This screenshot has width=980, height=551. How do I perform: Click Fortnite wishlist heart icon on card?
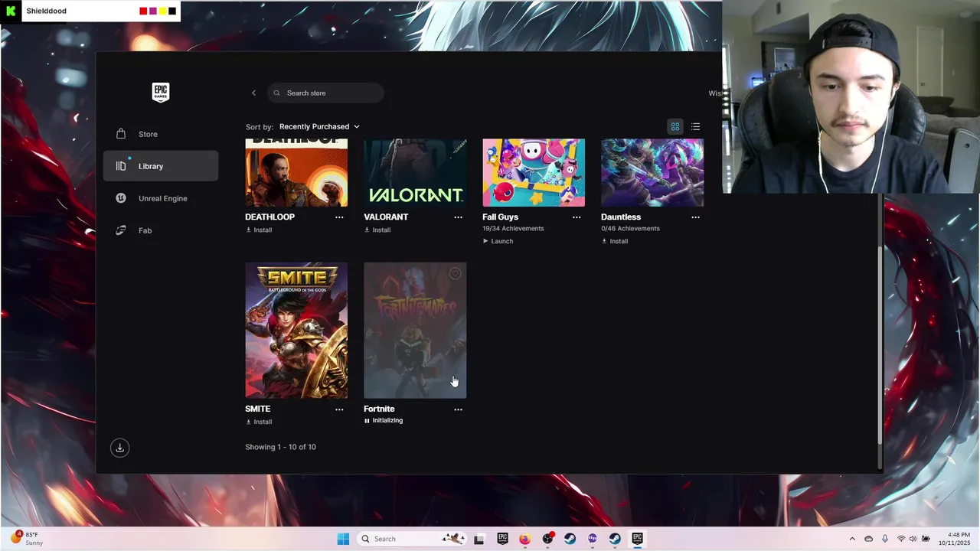point(455,273)
